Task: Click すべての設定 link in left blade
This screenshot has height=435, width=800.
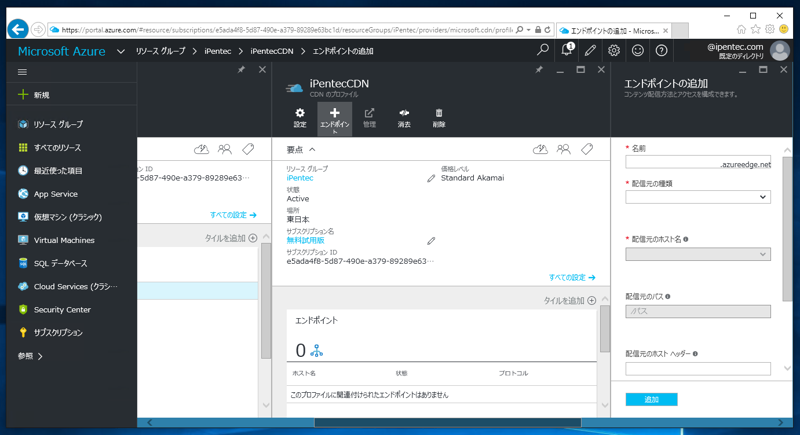Action: (x=233, y=215)
